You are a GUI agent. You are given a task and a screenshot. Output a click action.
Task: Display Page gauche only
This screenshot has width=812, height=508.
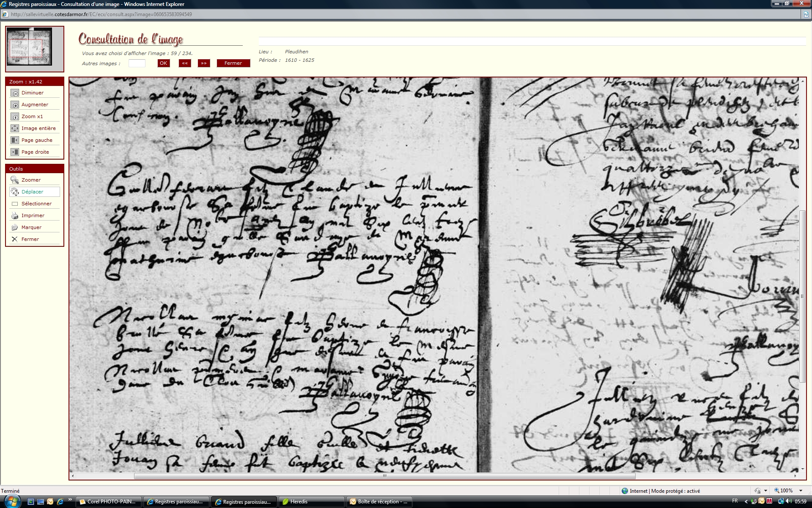(15, 140)
